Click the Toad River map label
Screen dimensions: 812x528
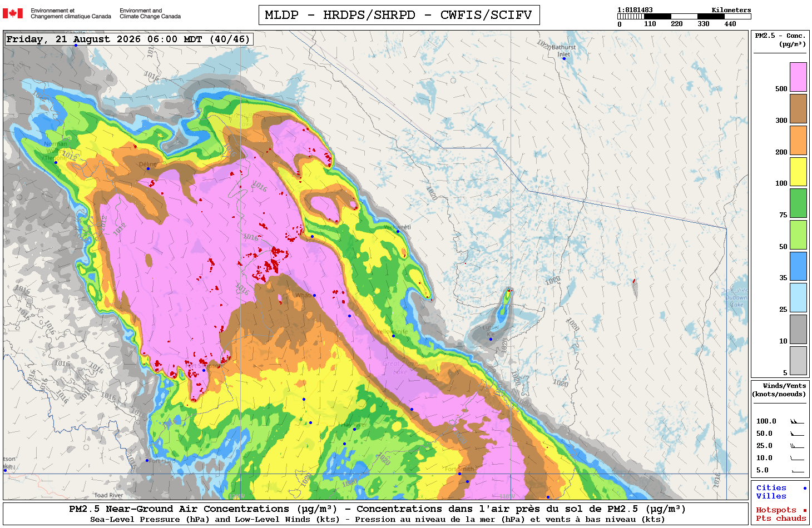(109, 495)
